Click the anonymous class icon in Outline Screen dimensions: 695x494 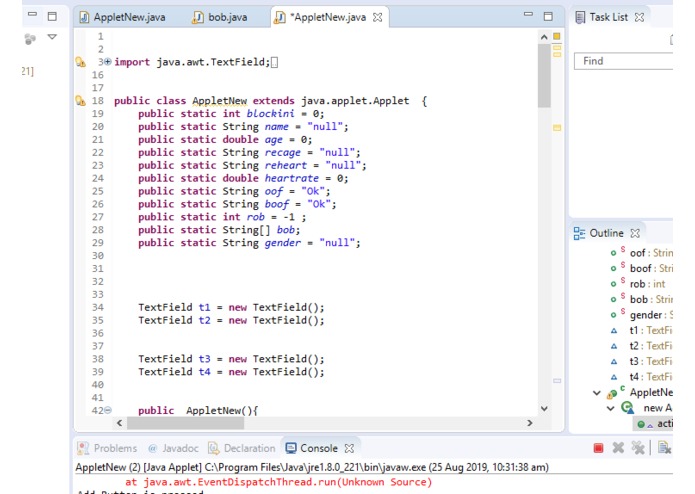pyautogui.click(x=627, y=408)
